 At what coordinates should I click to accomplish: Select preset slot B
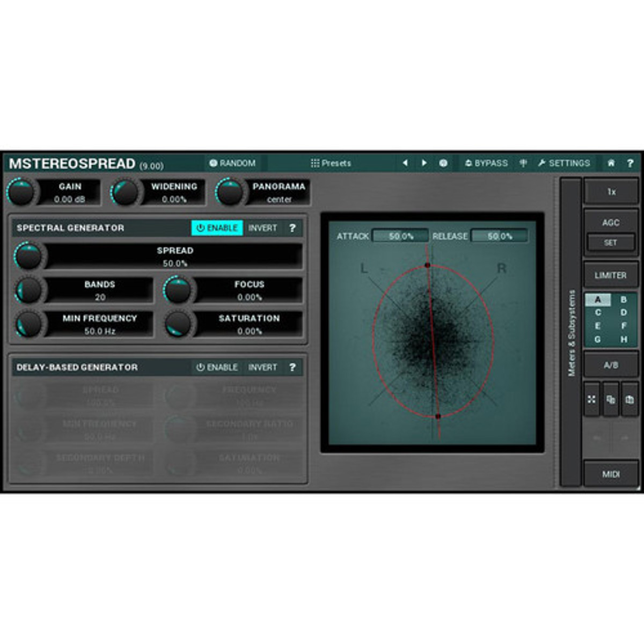point(624,300)
